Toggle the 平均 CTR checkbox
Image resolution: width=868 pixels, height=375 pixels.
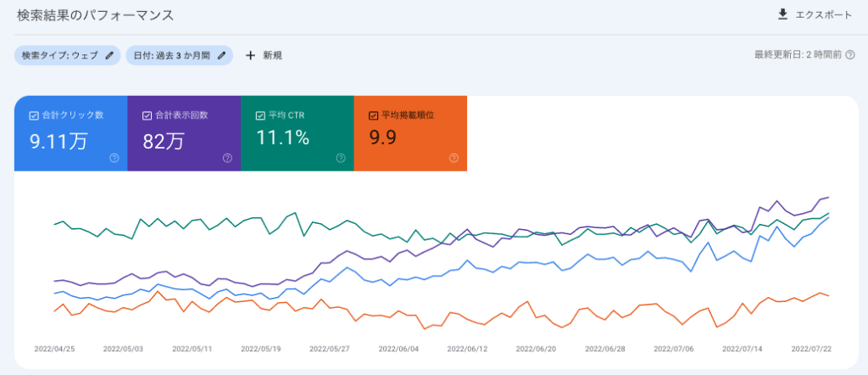[x=260, y=115]
